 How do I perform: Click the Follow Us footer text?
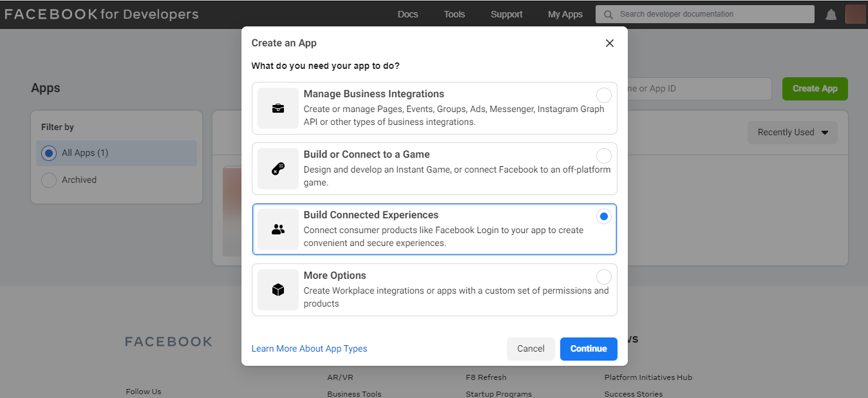[x=144, y=392]
